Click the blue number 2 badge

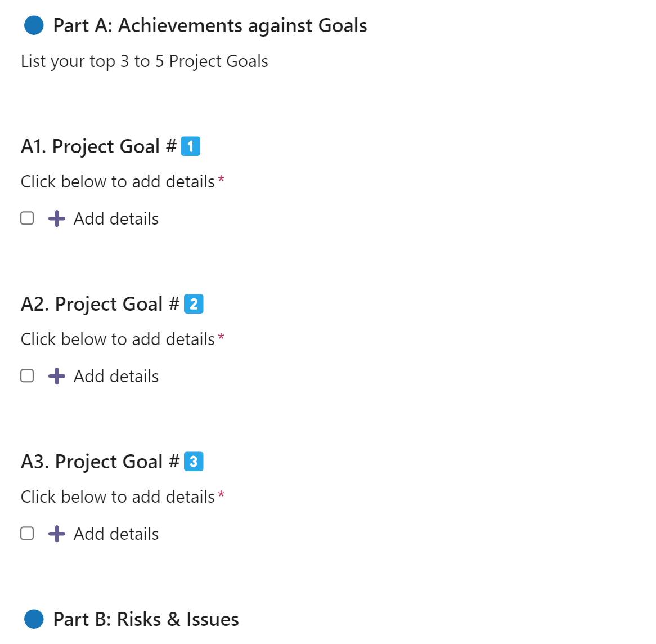coord(194,304)
